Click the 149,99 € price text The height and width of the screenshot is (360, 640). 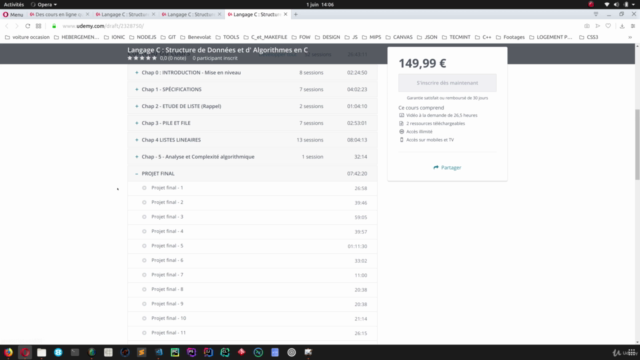tap(422, 63)
